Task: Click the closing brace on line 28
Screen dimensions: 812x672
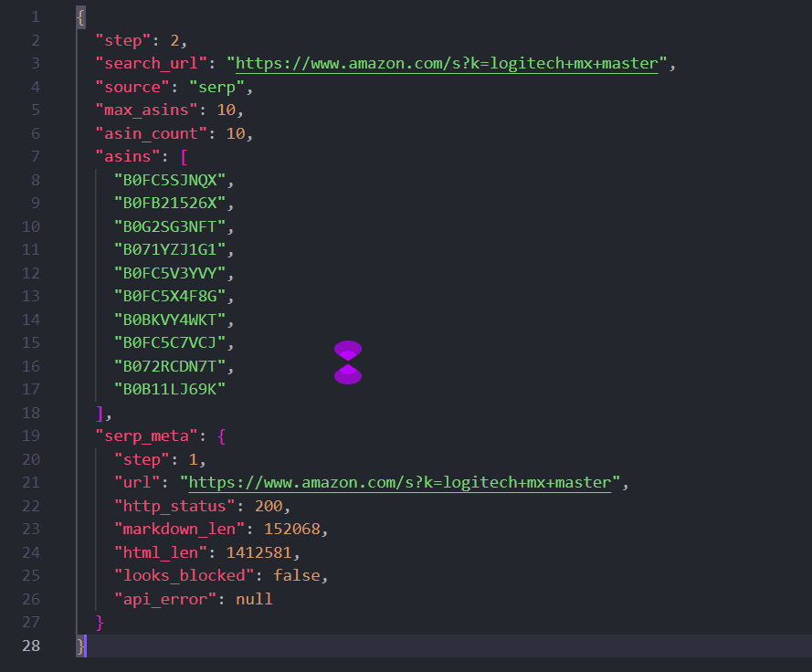Action: click(80, 646)
